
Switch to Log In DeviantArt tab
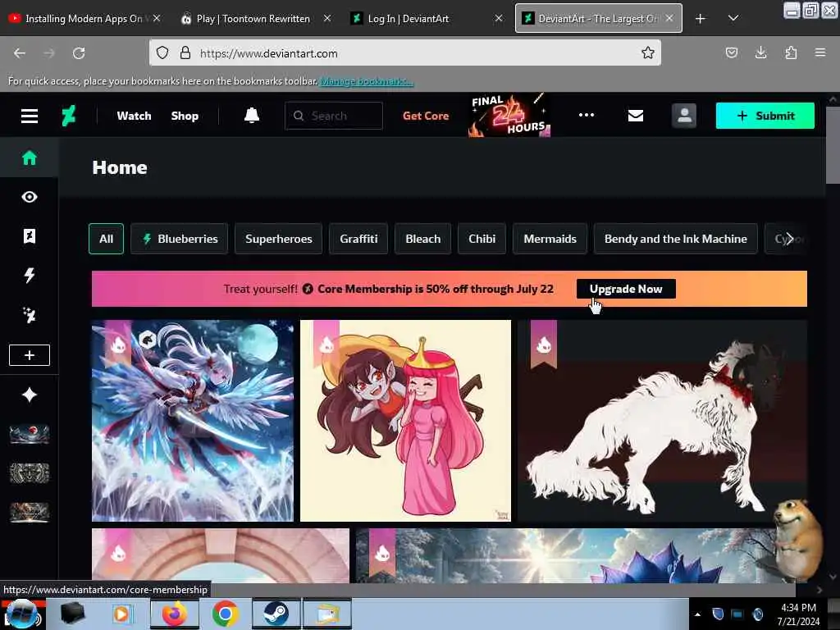426,19
